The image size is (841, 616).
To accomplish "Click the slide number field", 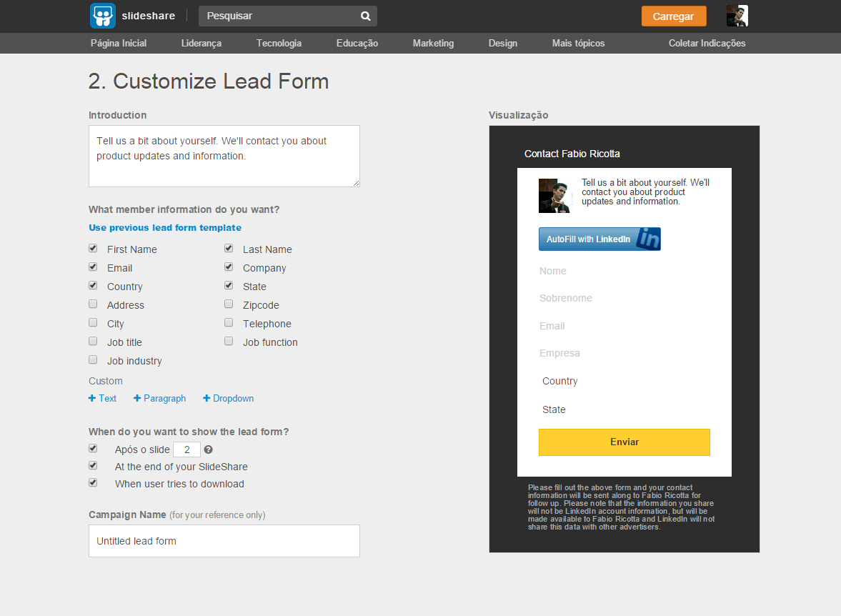I will pyautogui.click(x=186, y=449).
